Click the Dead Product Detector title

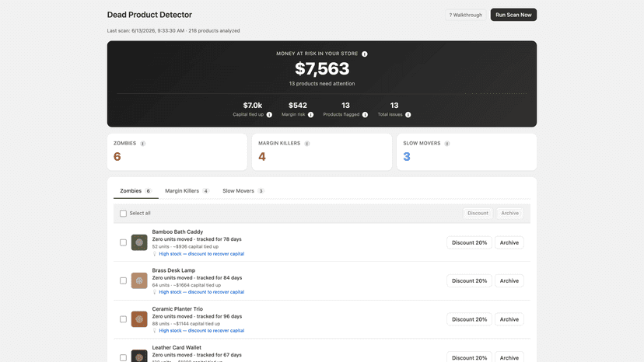pyautogui.click(x=149, y=15)
